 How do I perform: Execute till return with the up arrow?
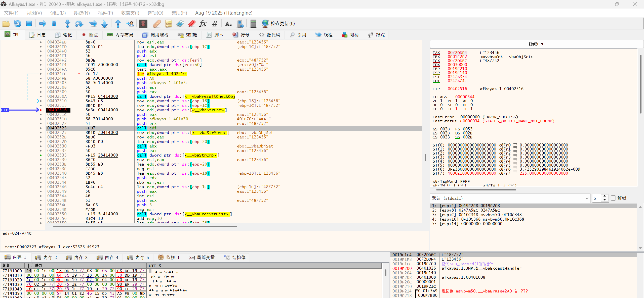[118, 24]
